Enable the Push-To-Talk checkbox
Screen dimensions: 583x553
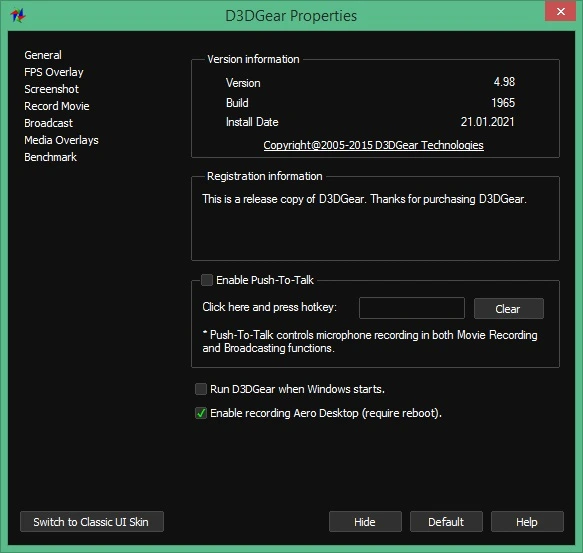coord(207,280)
